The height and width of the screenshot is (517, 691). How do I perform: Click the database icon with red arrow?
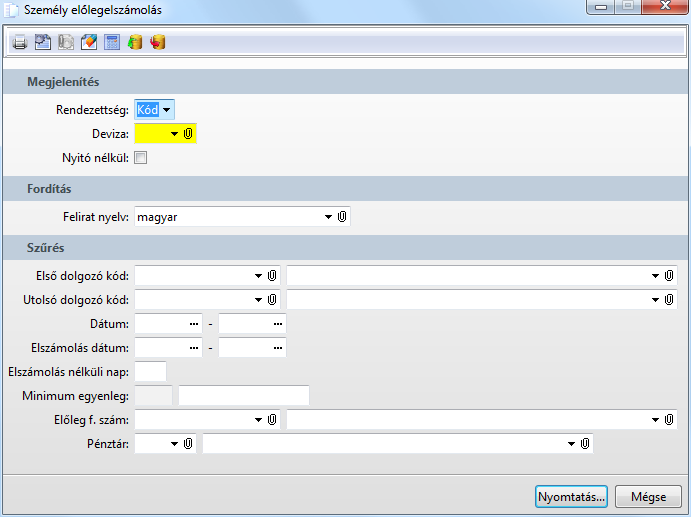pyautogui.click(x=158, y=42)
